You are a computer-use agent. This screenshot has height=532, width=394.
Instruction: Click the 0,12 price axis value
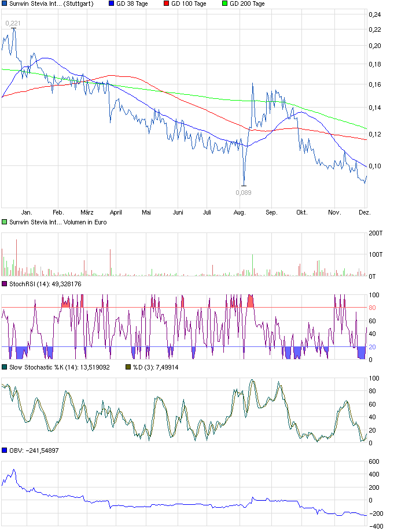pos(375,134)
